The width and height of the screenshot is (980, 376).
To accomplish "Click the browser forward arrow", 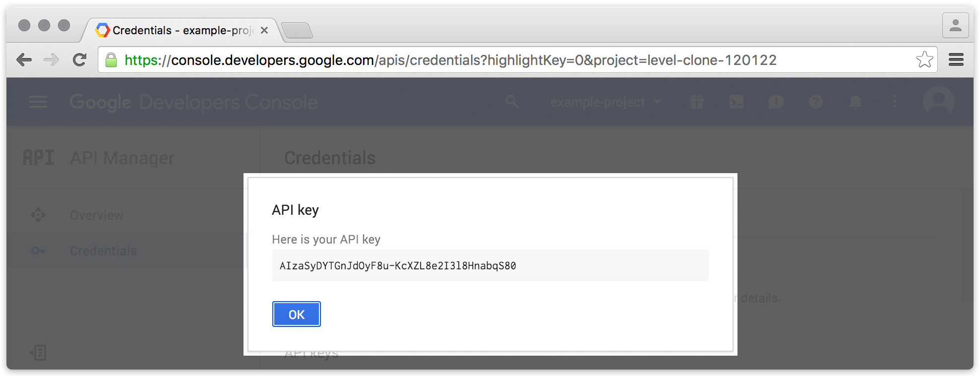I will point(51,60).
